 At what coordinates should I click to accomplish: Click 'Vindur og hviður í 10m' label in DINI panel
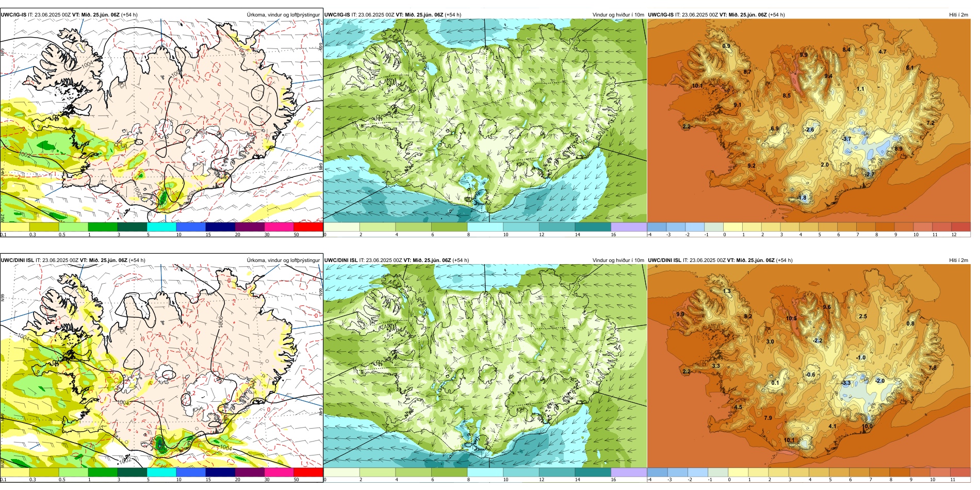pyautogui.click(x=618, y=260)
